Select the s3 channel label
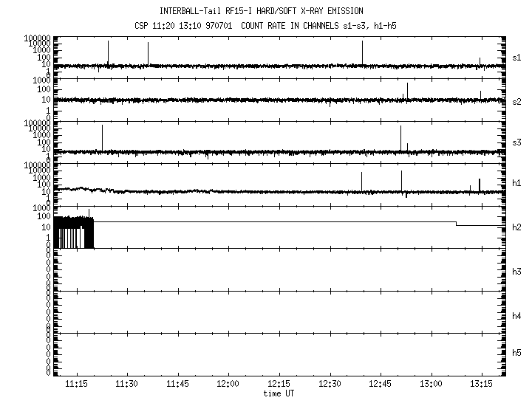The image size is (532, 406). pos(517,142)
